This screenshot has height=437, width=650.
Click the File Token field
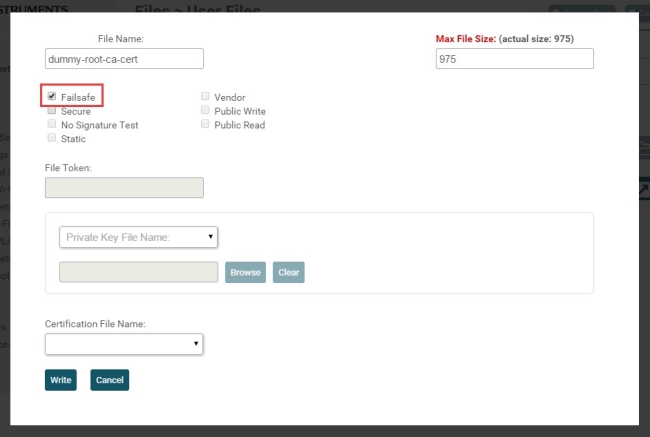[x=124, y=188]
